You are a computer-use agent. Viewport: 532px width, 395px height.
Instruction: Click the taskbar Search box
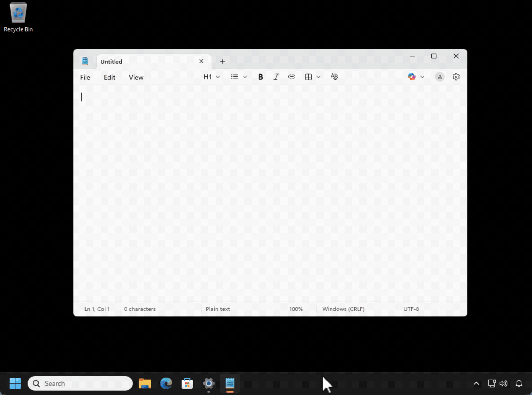(80, 383)
